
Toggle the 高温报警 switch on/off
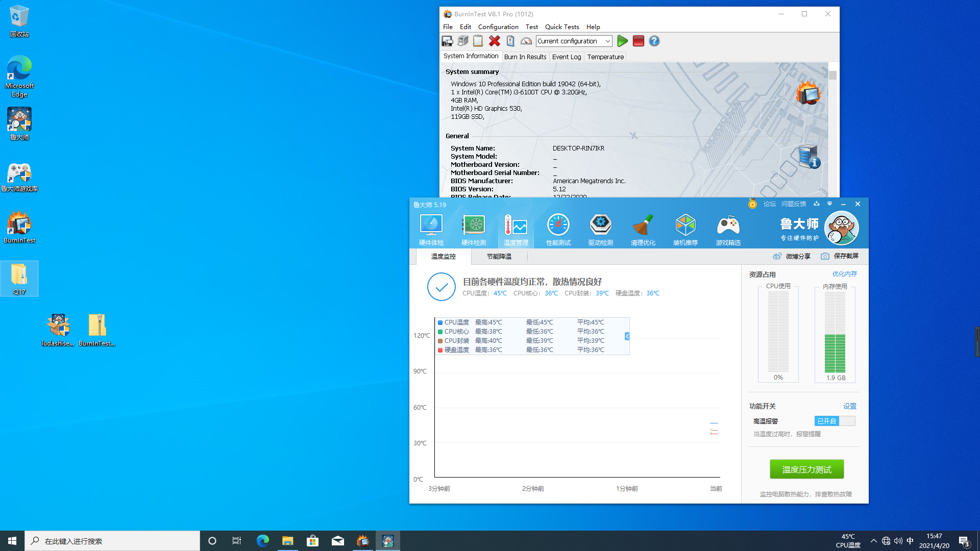pyautogui.click(x=835, y=420)
